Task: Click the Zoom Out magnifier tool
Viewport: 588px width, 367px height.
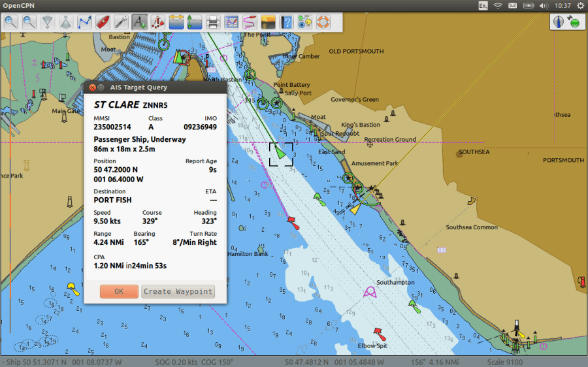Action: point(29,22)
